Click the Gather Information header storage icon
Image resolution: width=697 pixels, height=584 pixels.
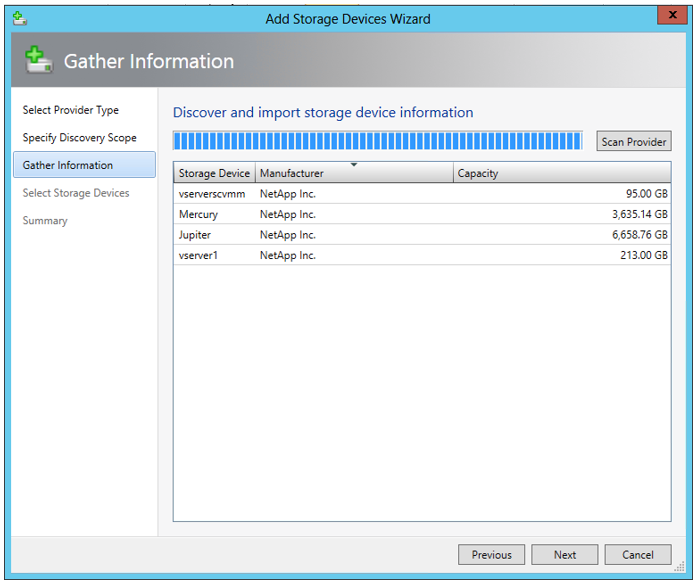point(39,61)
